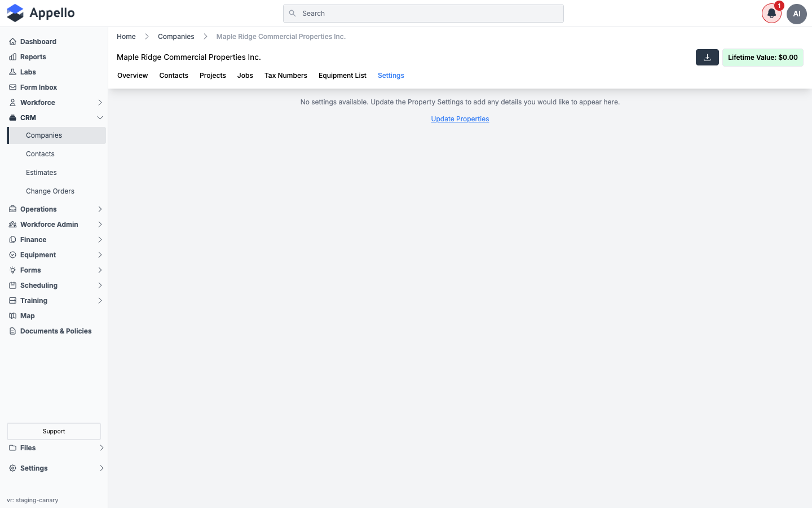812x518 pixels.
Task: Click the Workforce Admin group icon
Action: pos(12,225)
